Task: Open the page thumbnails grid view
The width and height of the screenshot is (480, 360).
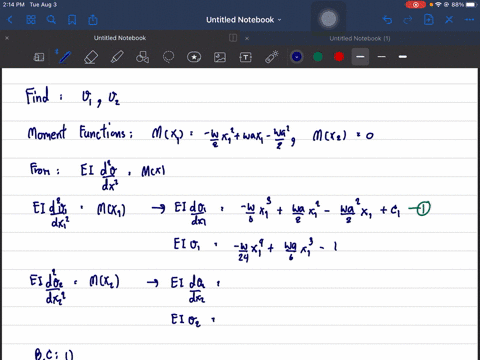Action: click(31, 20)
